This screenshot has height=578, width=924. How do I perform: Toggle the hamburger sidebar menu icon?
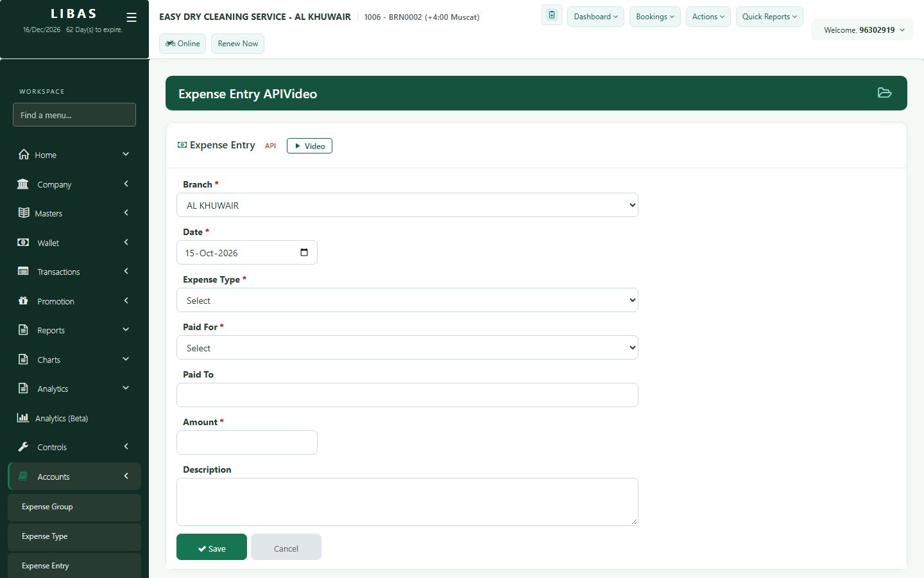pos(132,17)
